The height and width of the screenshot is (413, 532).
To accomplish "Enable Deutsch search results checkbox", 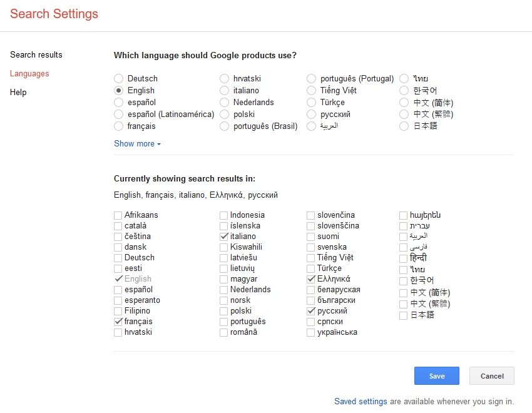I will (x=118, y=258).
